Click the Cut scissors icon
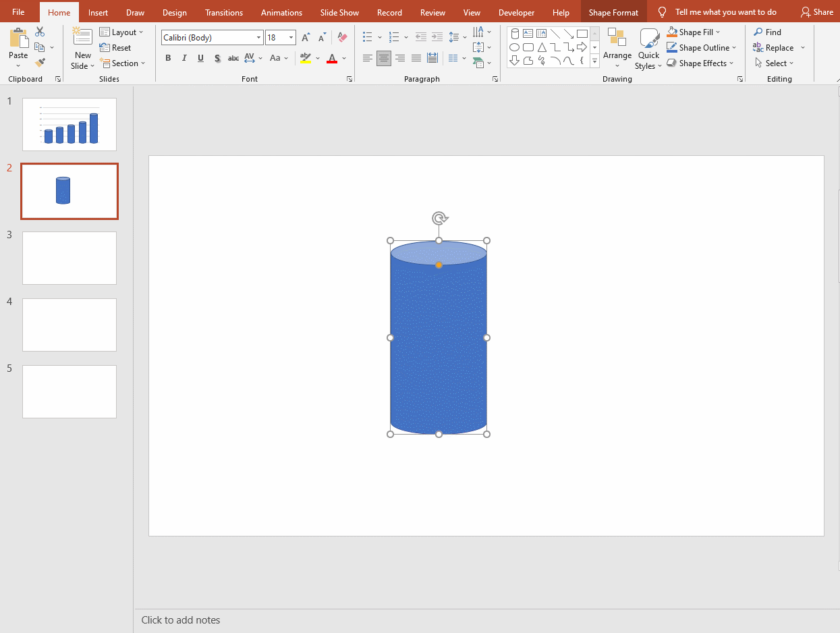 pyautogui.click(x=40, y=32)
